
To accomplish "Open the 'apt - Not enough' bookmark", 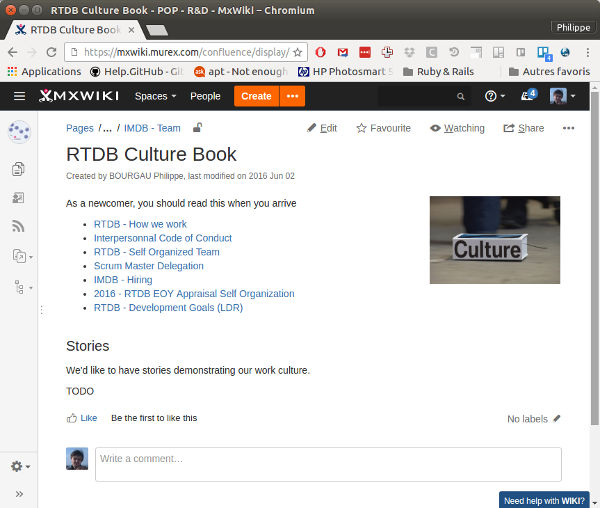I will [241, 72].
